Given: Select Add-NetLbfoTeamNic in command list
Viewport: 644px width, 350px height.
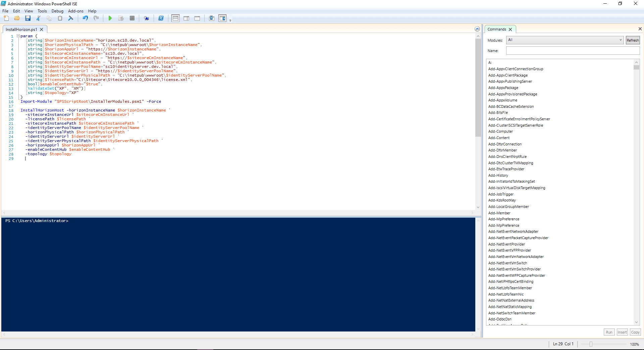Looking at the screenshot, I should (506, 294).
